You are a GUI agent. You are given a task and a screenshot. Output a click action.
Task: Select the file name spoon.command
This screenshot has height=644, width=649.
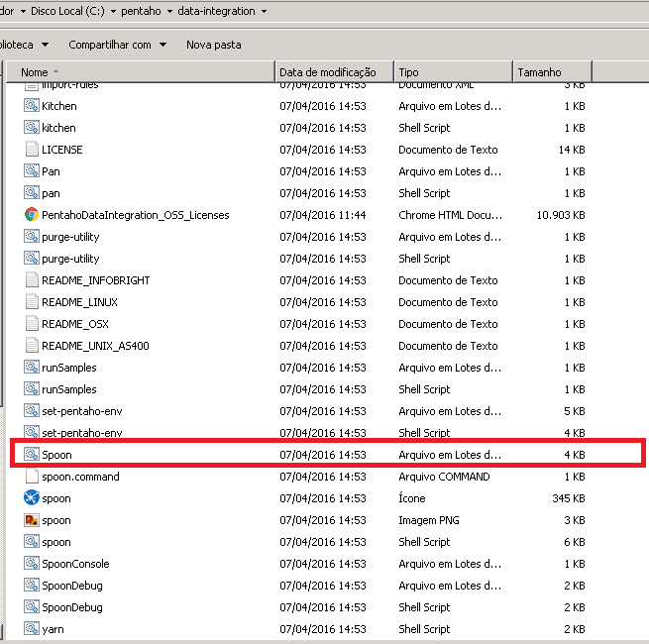(x=80, y=477)
